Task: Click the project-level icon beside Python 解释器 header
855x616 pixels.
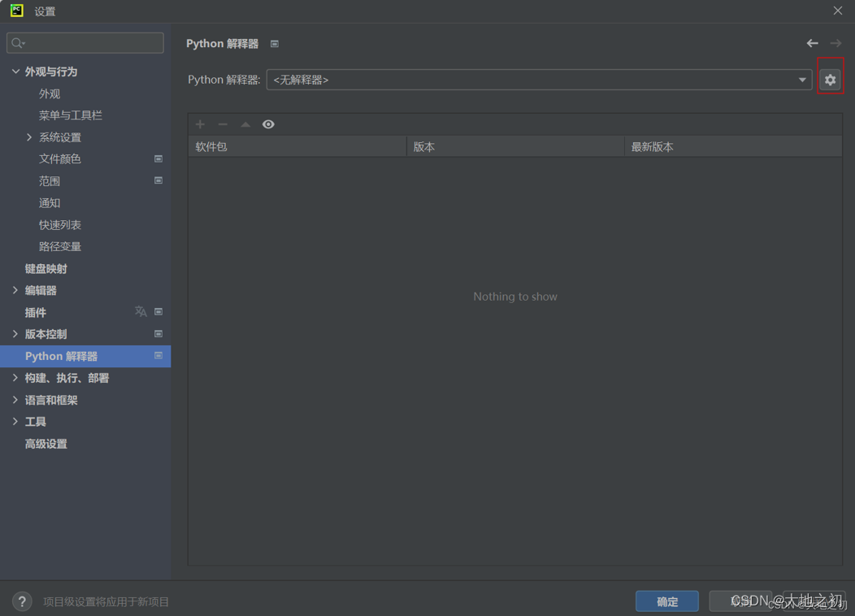Action: point(274,44)
